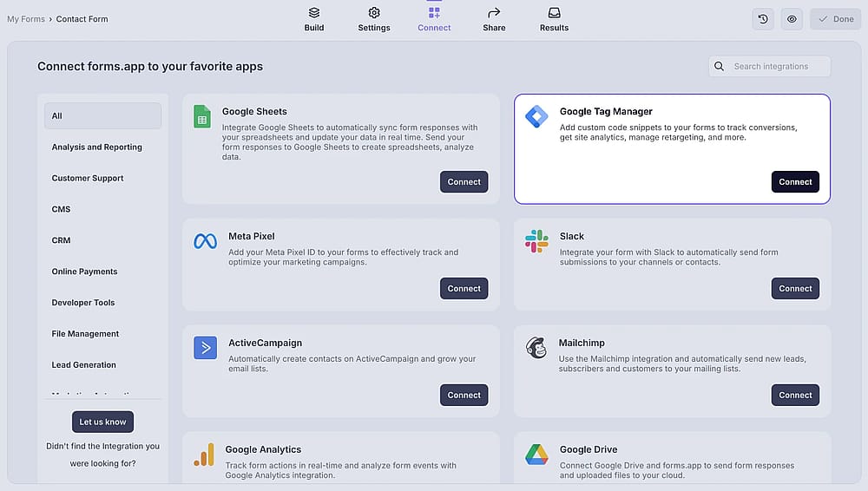Connect Google Tag Manager
This screenshot has height=491, width=868.
[795, 181]
